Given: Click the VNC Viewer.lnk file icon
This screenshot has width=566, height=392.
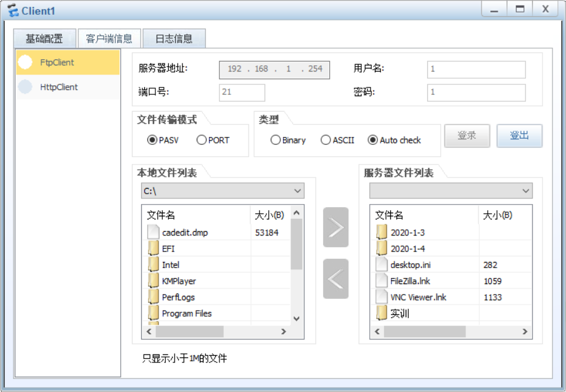Looking at the screenshot, I should [x=382, y=297].
